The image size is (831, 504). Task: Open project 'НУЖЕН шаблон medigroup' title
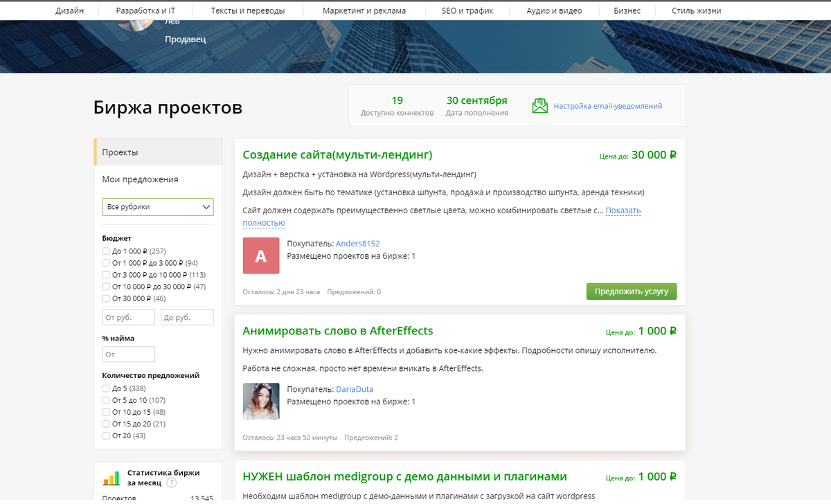coord(405,476)
